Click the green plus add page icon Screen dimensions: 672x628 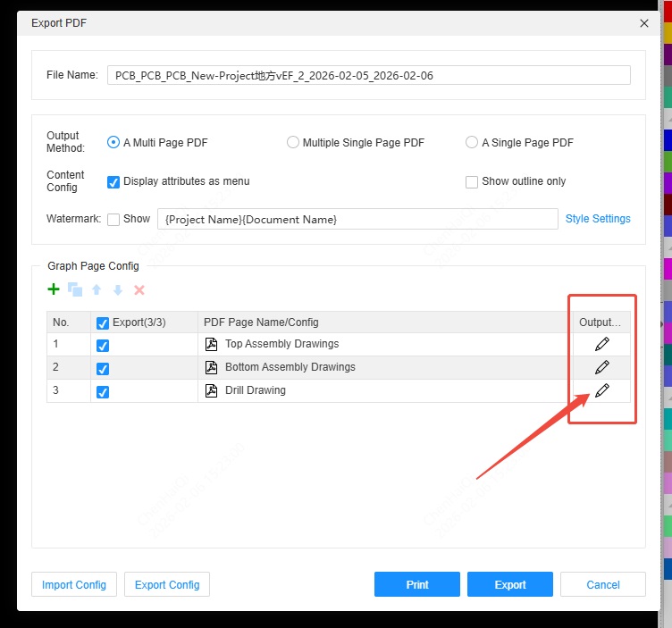(x=54, y=289)
